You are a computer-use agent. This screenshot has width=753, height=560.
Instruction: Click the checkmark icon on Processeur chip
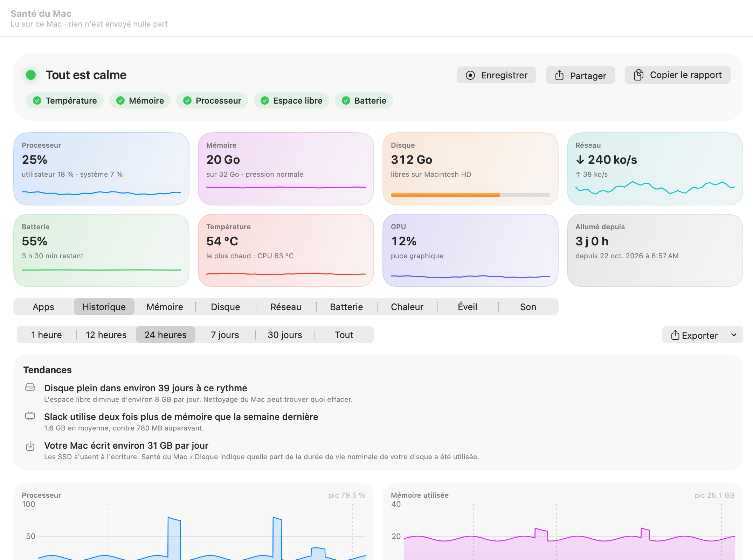click(187, 101)
